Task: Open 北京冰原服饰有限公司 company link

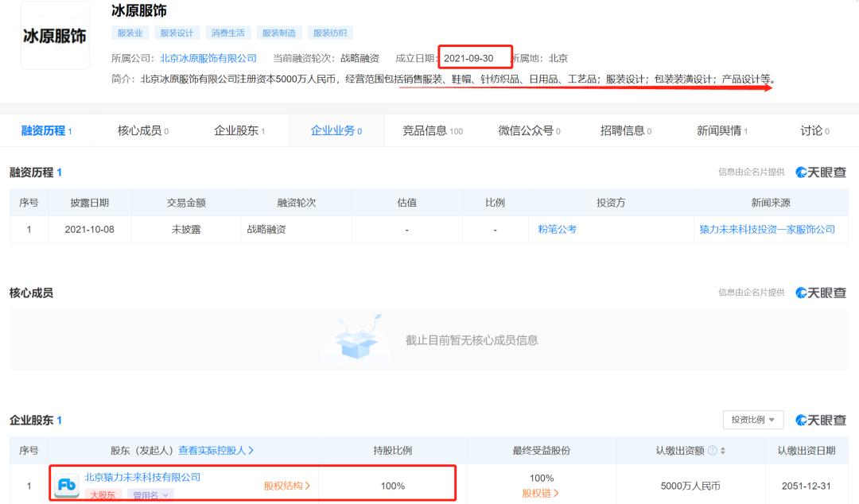Action: click(208, 58)
